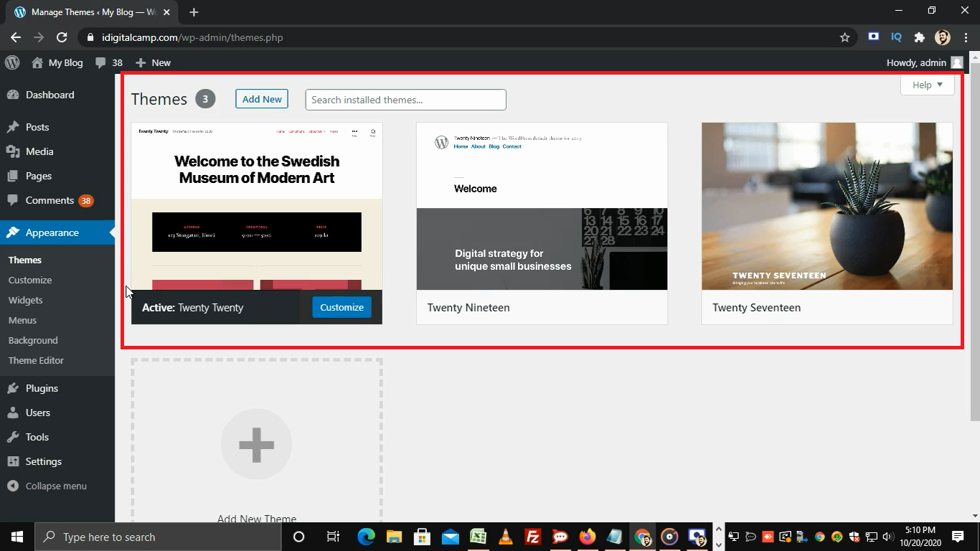Go to Menus under Appearance
Image resolution: width=980 pixels, height=551 pixels.
(22, 320)
